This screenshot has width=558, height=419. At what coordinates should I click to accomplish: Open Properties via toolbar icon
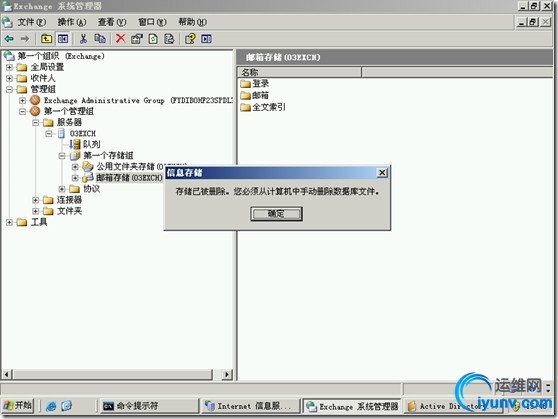[137, 38]
